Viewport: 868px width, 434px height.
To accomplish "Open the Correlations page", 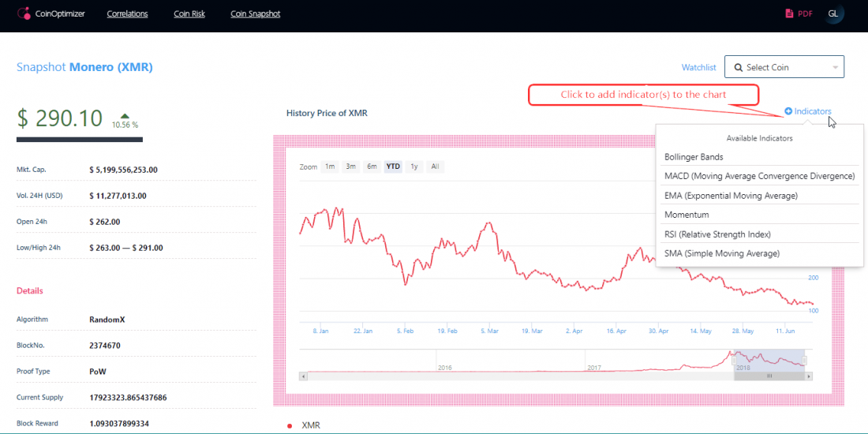I will pos(129,13).
